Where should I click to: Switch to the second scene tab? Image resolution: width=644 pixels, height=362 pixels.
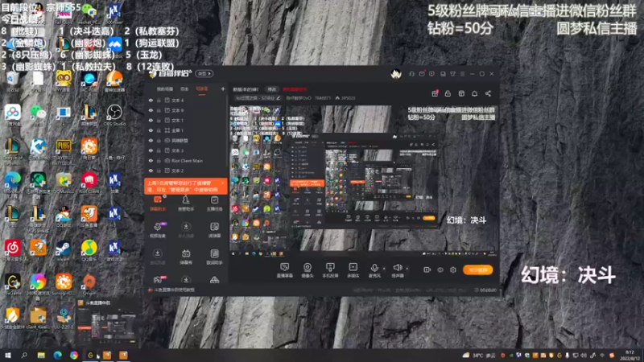point(184,89)
